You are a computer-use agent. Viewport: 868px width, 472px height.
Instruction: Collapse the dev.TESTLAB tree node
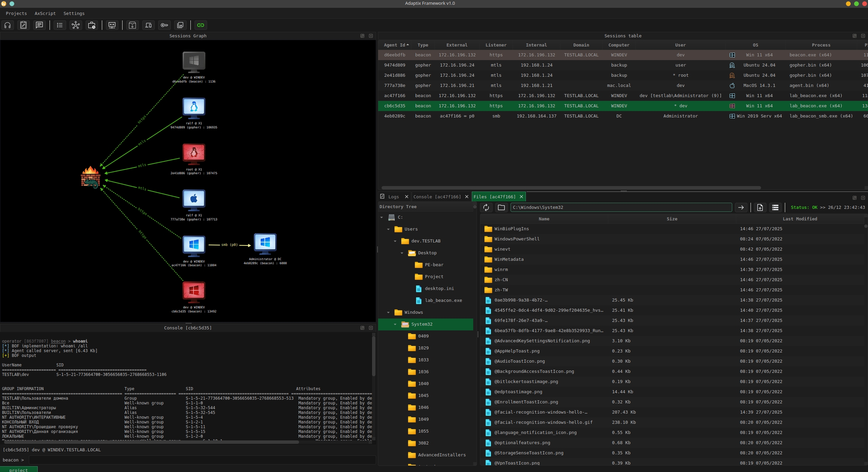pyautogui.click(x=396, y=241)
